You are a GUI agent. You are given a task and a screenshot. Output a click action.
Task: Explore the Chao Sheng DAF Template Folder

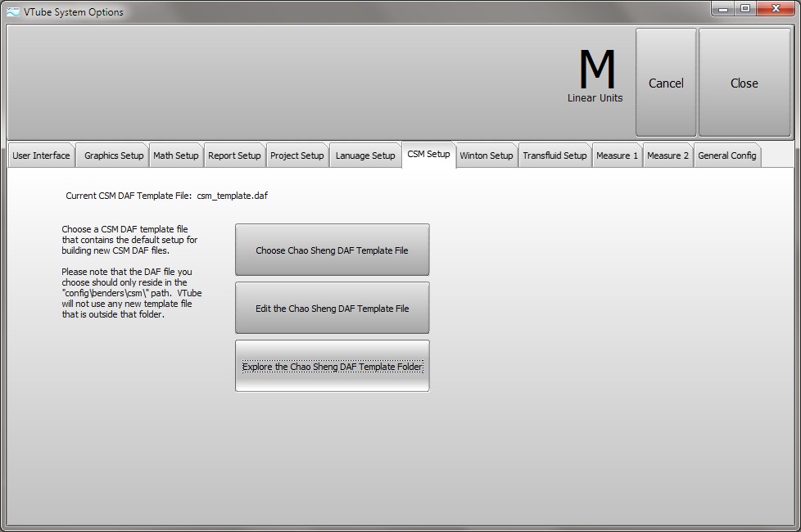(x=332, y=367)
